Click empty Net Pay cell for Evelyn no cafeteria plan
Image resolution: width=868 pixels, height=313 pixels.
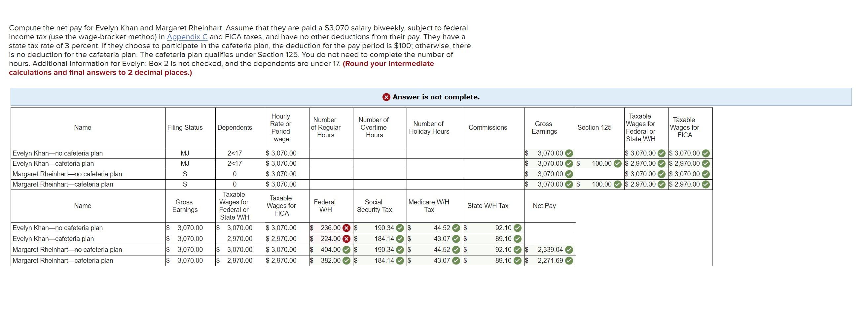coord(550,228)
